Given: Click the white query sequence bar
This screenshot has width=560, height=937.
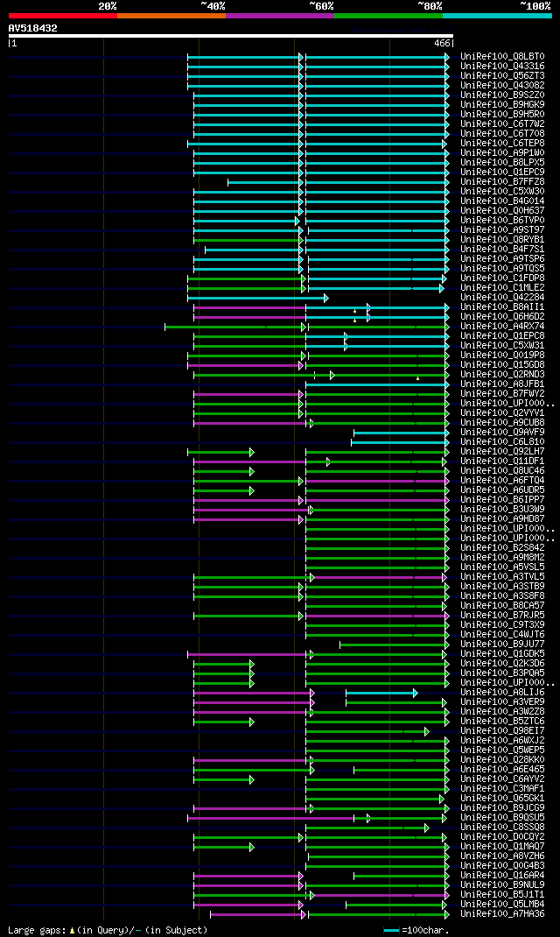Looking at the screenshot, I should coord(231,36).
